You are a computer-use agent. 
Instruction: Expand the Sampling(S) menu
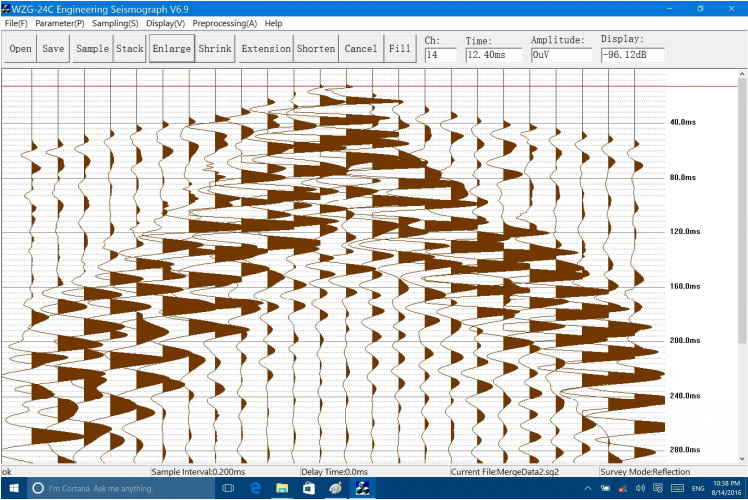(x=116, y=23)
